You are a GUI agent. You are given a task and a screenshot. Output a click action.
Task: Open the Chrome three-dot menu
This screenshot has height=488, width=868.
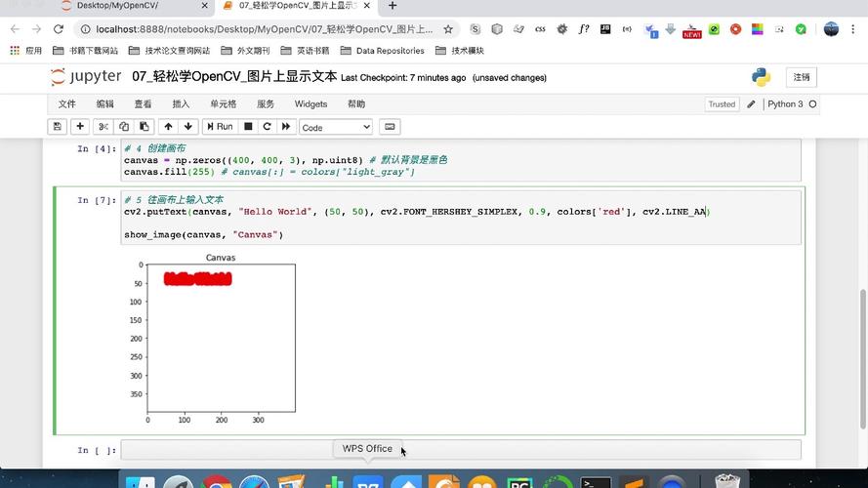[x=853, y=29]
